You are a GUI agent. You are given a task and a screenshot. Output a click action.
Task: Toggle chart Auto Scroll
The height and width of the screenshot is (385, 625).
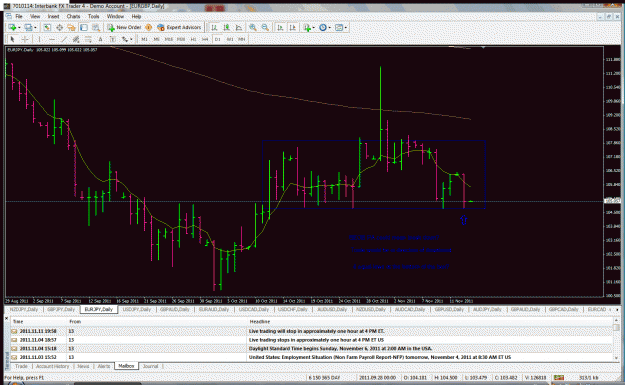click(x=280, y=27)
